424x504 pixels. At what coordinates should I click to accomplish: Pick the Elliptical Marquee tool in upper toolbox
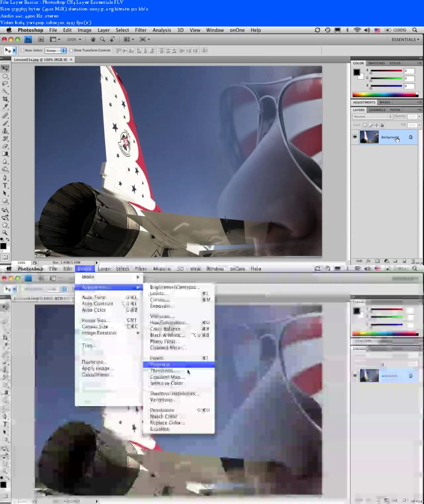pos(5,76)
